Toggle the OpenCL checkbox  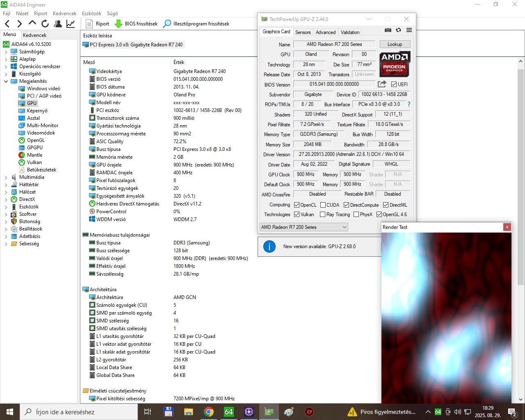coord(297,205)
